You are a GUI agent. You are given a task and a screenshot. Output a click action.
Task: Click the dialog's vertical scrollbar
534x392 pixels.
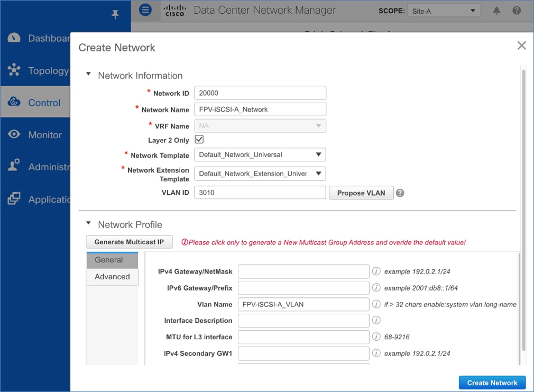(x=524, y=209)
